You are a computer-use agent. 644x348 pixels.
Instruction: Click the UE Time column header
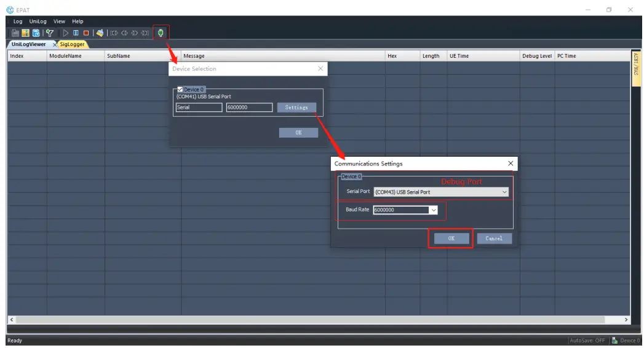coord(483,56)
